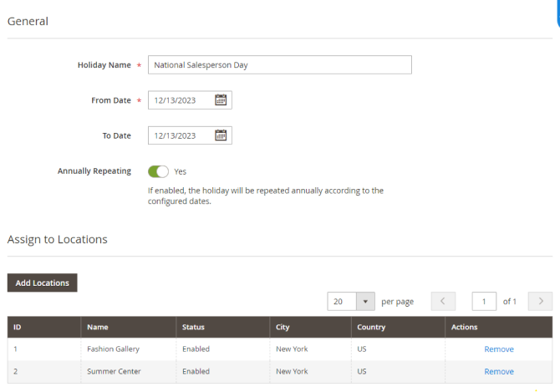The image size is (560, 392).
Task: Select the Fashion Gallery row name
Action: 114,349
